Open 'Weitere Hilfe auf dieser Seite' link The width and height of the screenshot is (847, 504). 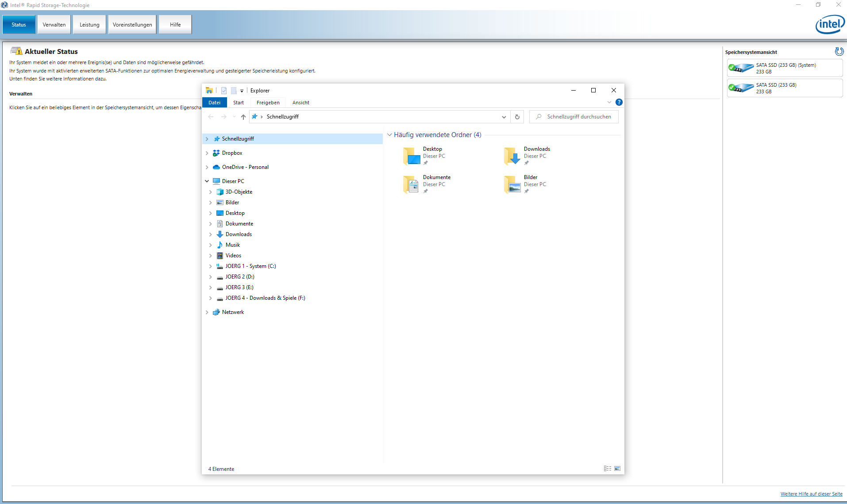[x=811, y=494]
